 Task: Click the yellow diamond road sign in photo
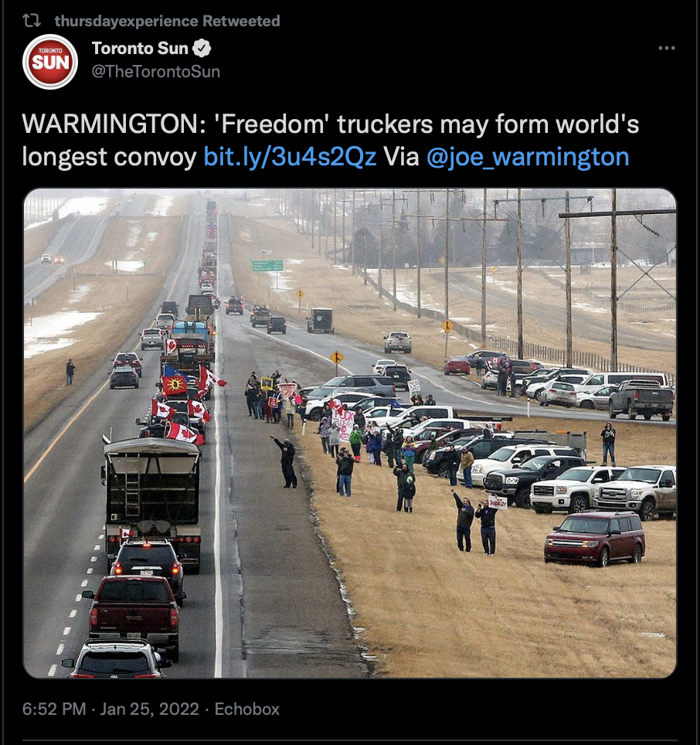tap(337, 357)
